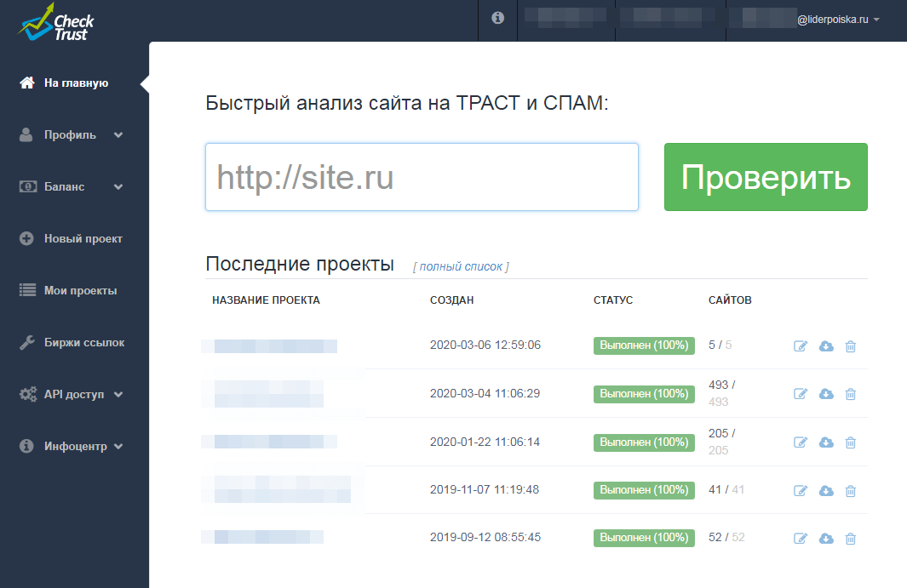Focus the http://site.ru URL input field

click(422, 177)
